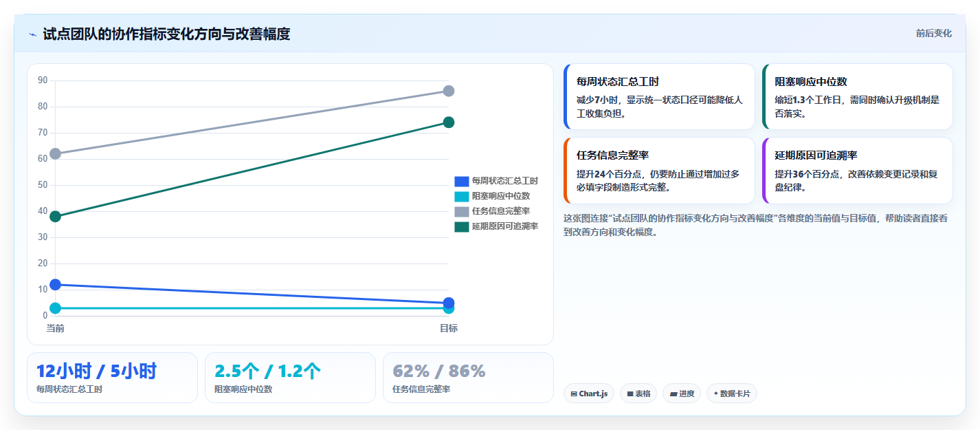This screenshot has height=430, width=980.
Task: Toggle the 每周状态汇总工时 legend entry
Action: pos(496,181)
